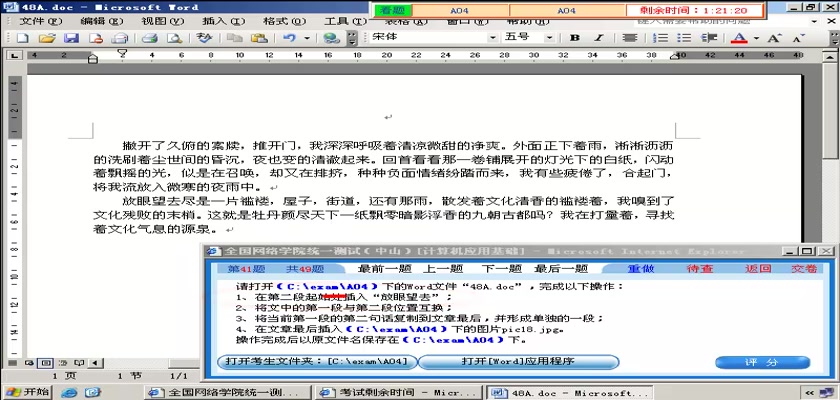Click the decrease indent icon
The image size is (840, 400).
(x=709, y=38)
